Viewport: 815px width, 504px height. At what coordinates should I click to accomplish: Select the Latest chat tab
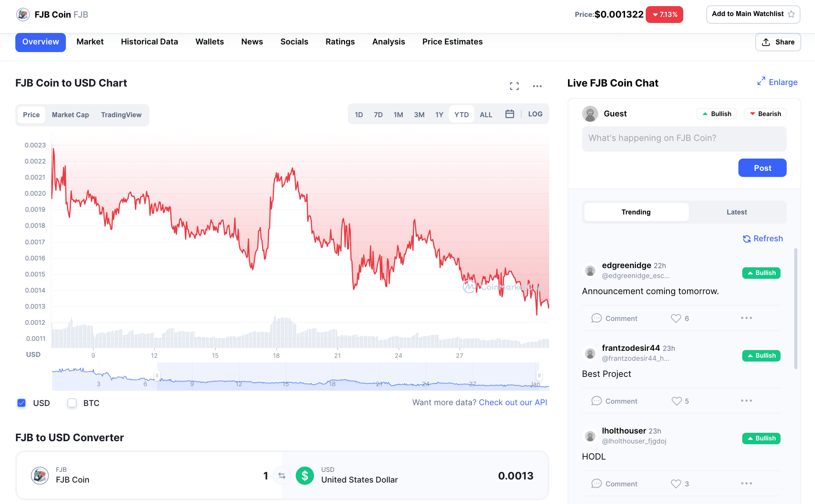(x=736, y=212)
